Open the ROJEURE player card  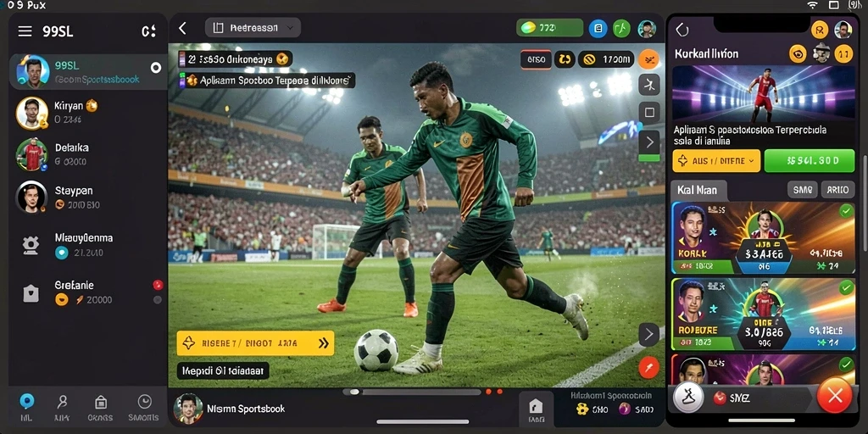(x=764, y=314)
